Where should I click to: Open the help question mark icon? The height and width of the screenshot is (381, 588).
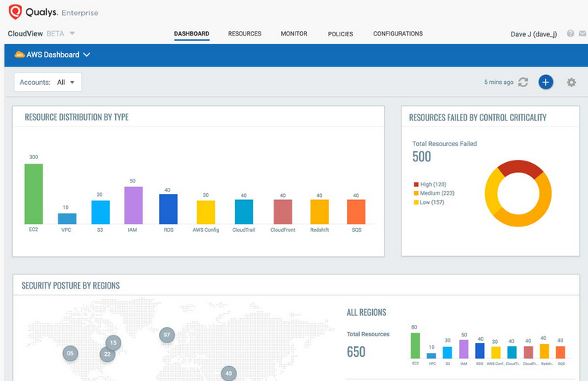coord(571,34)
